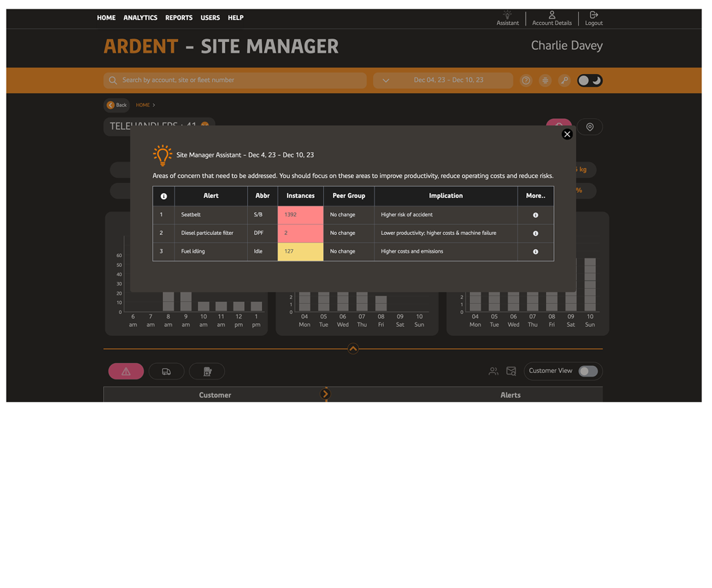Open more info for the Fuel idling alert
Screen dimensions: 712x588
(535, 251)
